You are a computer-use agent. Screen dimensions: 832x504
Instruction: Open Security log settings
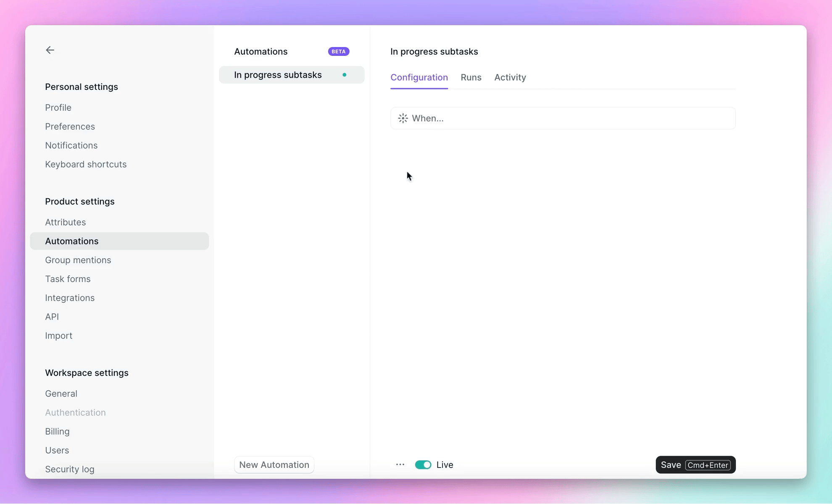pos(69,469)
